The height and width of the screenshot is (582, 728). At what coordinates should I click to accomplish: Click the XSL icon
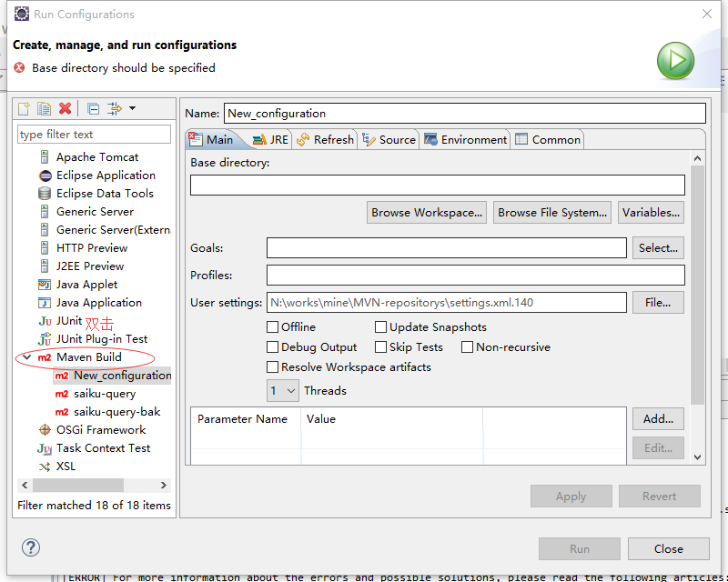click(45, 467)
